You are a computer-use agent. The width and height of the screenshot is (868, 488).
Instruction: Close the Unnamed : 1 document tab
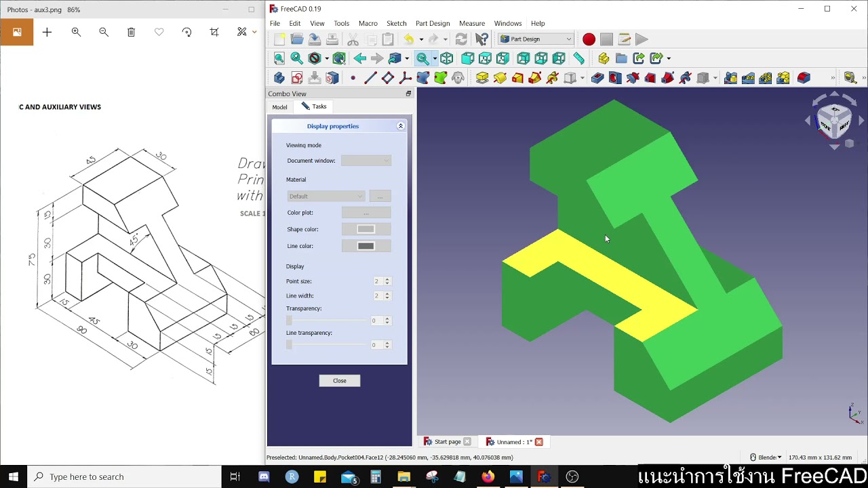click(539, 442)
